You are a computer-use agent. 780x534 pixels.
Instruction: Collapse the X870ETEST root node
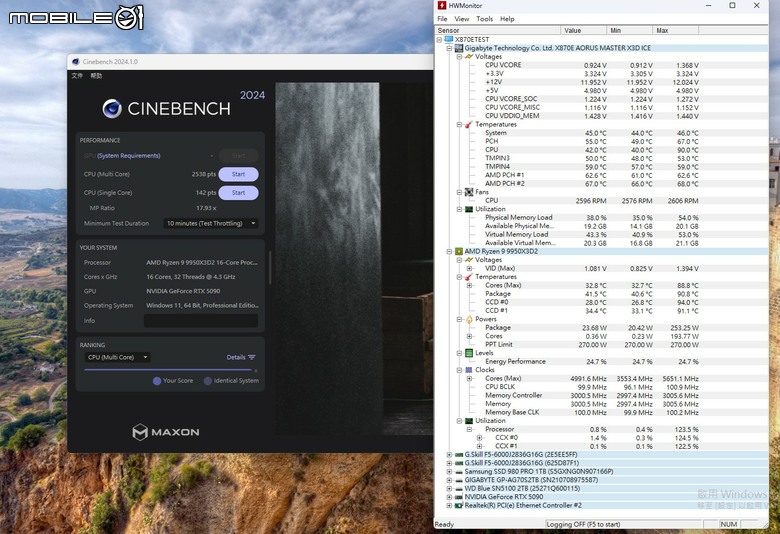click(x=440, y=39)
